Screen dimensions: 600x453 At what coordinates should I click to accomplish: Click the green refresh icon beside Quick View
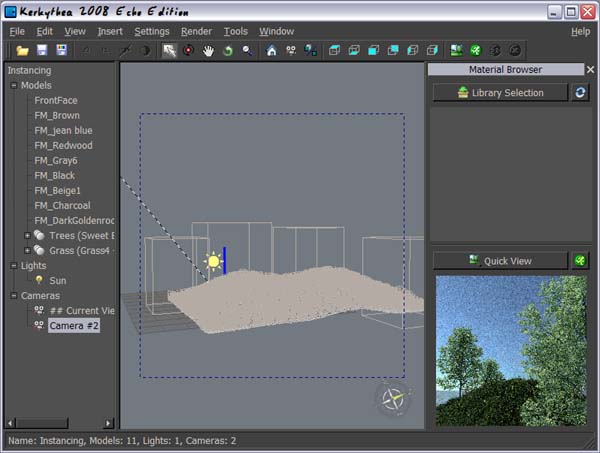tap(580, 261)
